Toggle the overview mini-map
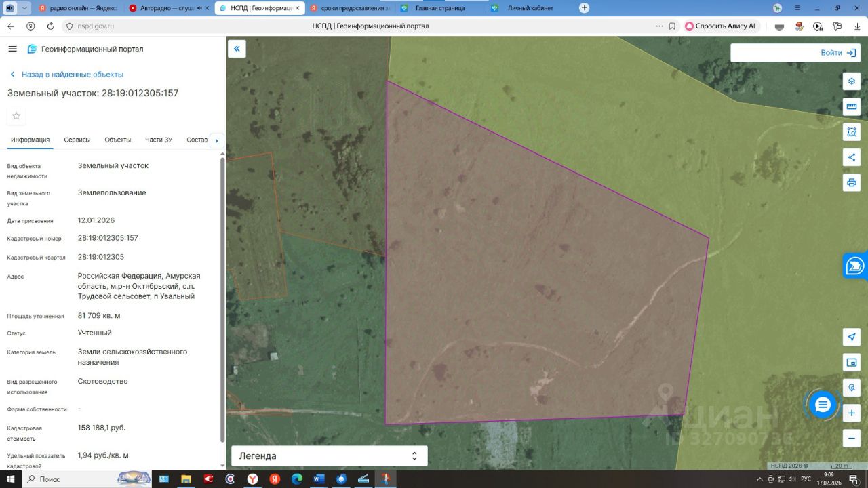The width and height of the screenshot is (868, 488). [852, 362]
